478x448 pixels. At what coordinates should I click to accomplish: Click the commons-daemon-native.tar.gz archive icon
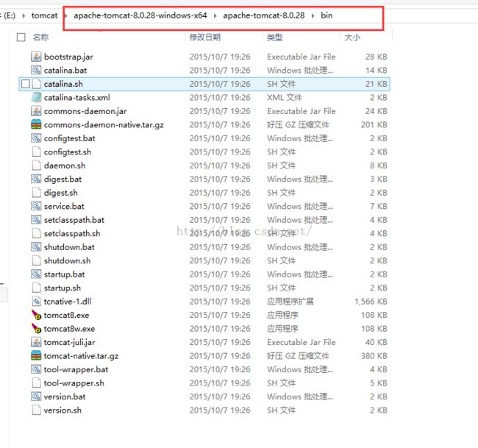[x=36, y=124]
